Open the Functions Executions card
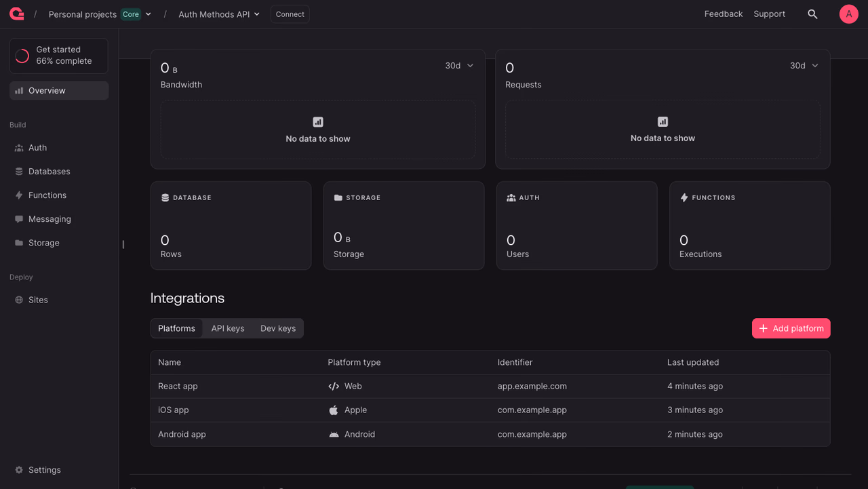Viewport: 868px width, 489px height. pyautogui.click(x=750, y=225)
